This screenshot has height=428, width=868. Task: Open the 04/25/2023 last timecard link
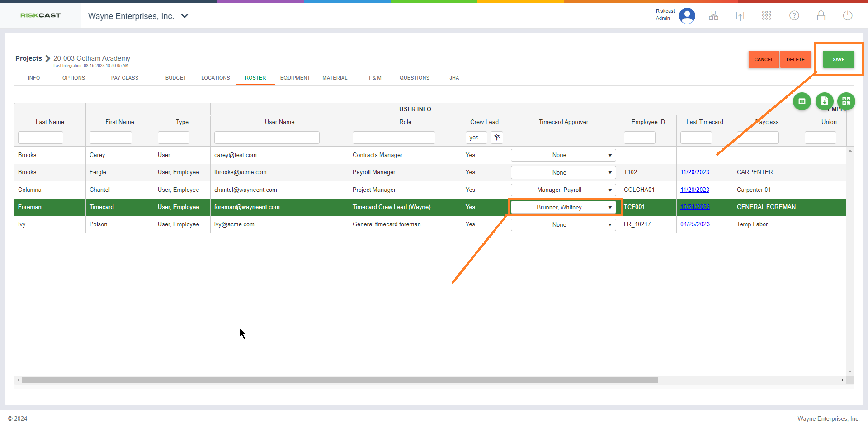tap(695, 224)
